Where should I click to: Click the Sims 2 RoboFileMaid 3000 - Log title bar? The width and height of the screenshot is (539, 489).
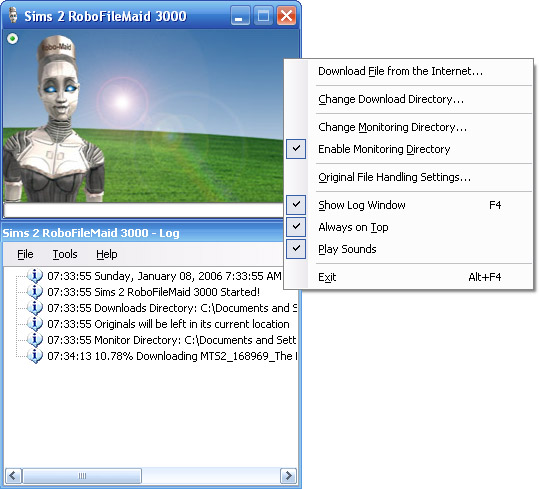click(x=143, y=233)
